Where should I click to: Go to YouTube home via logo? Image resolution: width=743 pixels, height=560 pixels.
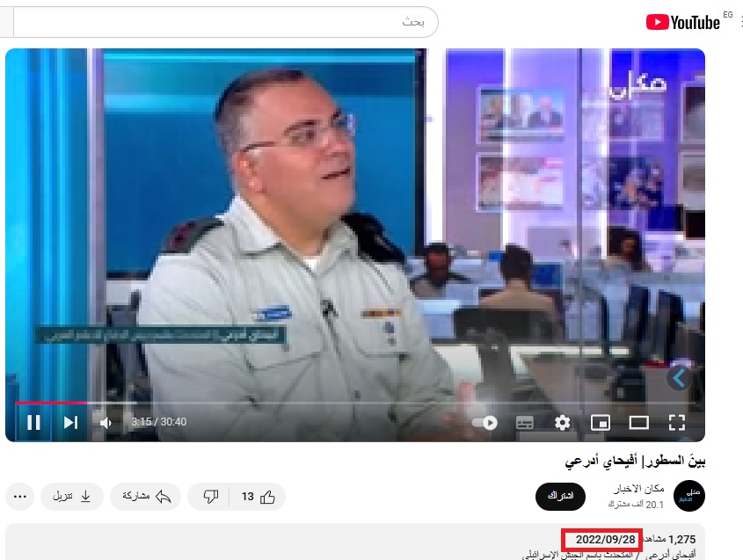click(x=682, y=22)
